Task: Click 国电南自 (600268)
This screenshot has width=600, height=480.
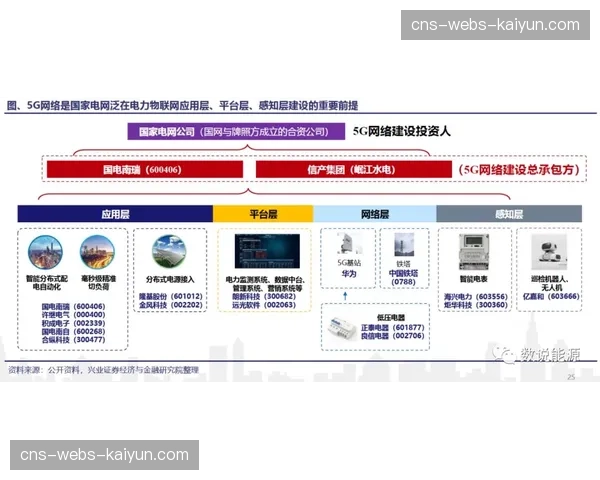Action: (x=73, y=331)
